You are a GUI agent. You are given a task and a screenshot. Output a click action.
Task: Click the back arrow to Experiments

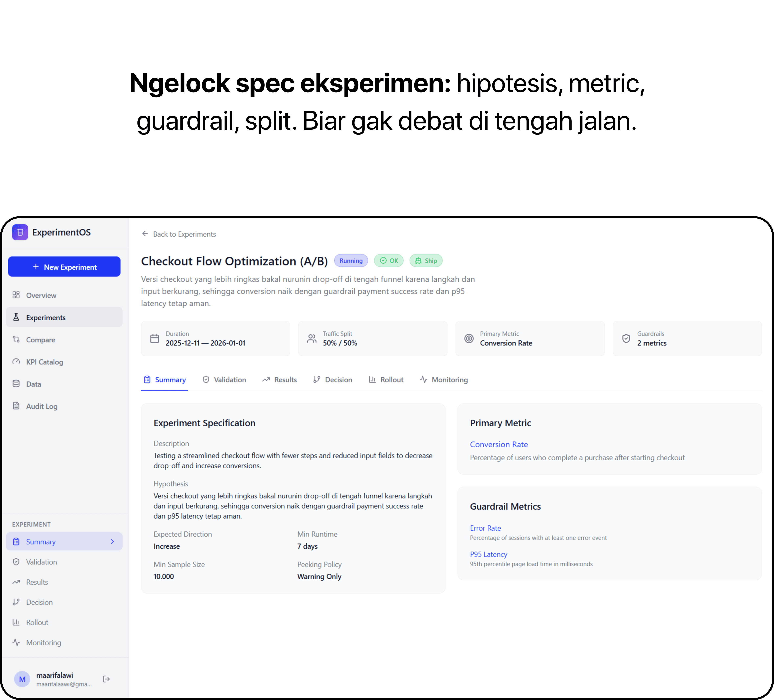[x=145, y=234]
